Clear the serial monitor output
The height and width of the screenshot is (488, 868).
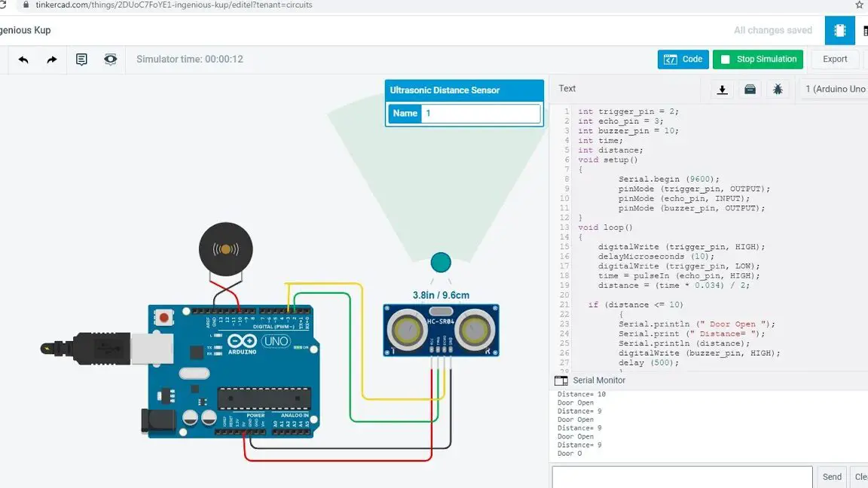(x=859, y=477)
